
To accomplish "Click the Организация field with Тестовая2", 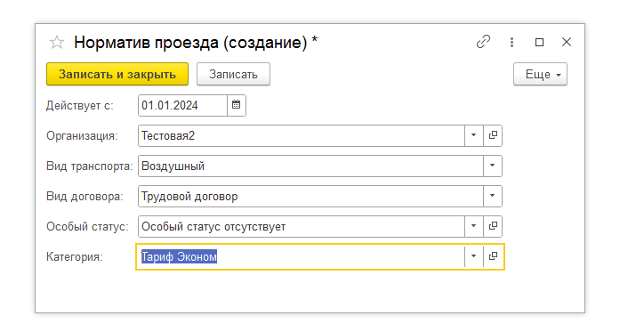I will pyautogui.click(x=302, y=135).
